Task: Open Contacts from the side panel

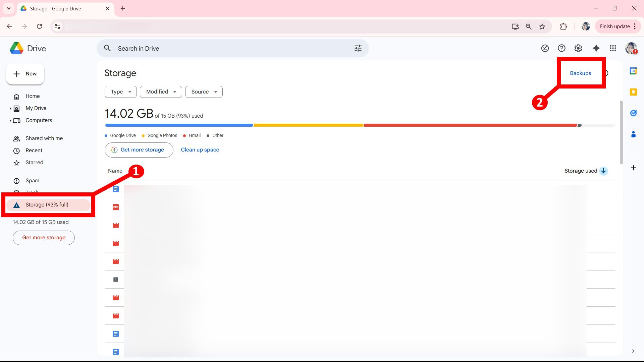Action: point(634,134)
